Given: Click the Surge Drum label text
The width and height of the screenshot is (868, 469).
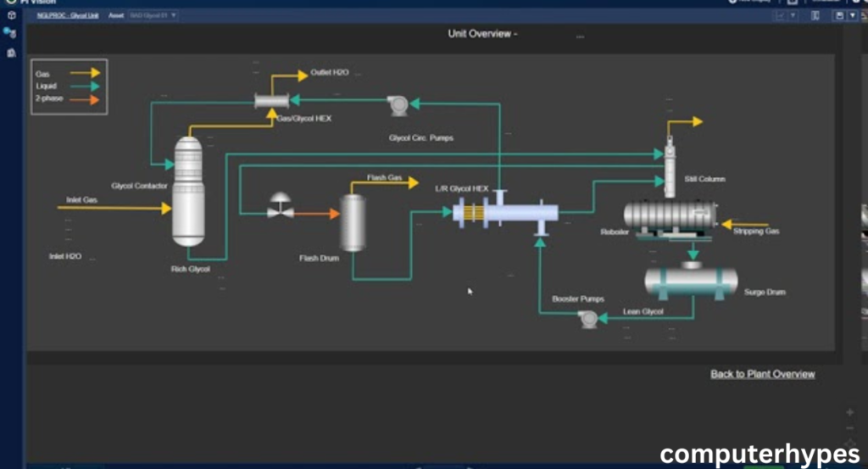Looking at the screenshot, I should (765, 293).
